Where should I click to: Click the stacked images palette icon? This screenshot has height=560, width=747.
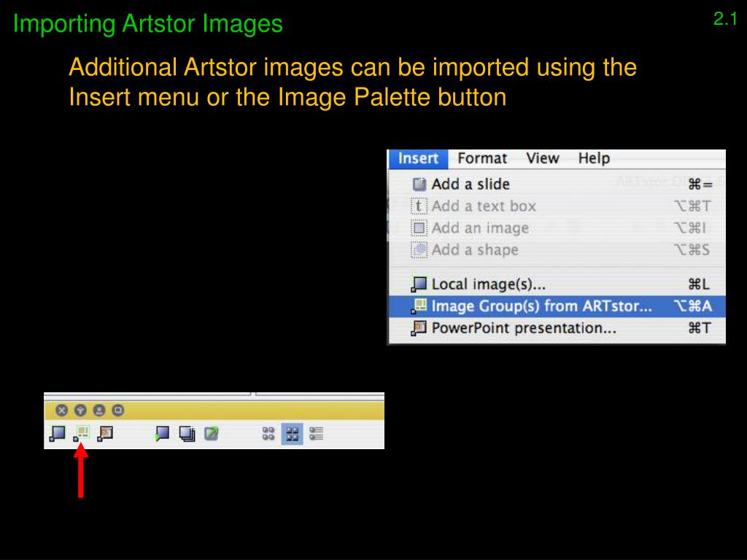[x=187, y=434]
